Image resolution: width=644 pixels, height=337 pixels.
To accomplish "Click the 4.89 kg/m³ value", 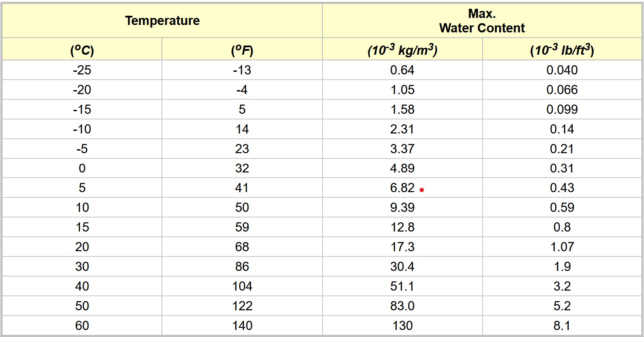I will [x=402, y=168].
